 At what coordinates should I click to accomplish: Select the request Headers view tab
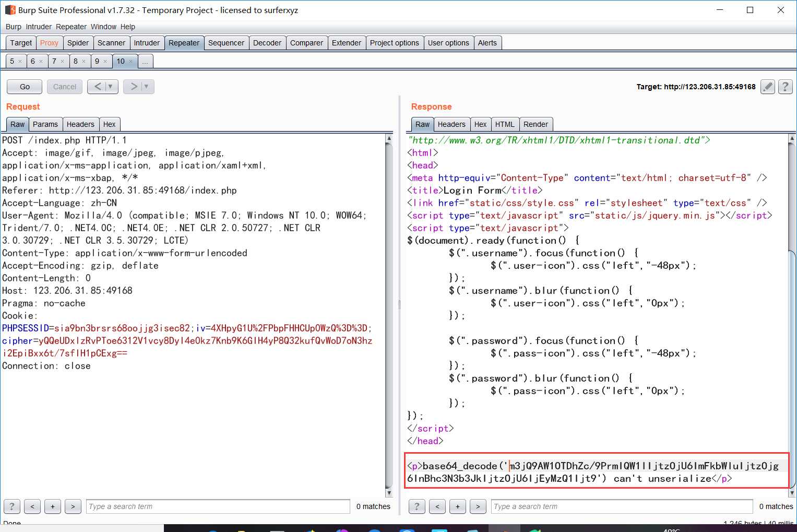(80, 124)
